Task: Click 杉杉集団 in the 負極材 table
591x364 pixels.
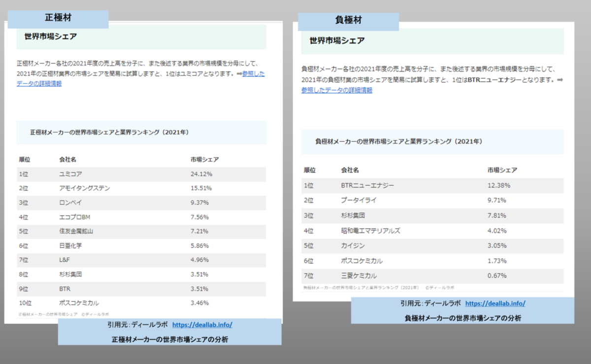Action: (353, 216)
